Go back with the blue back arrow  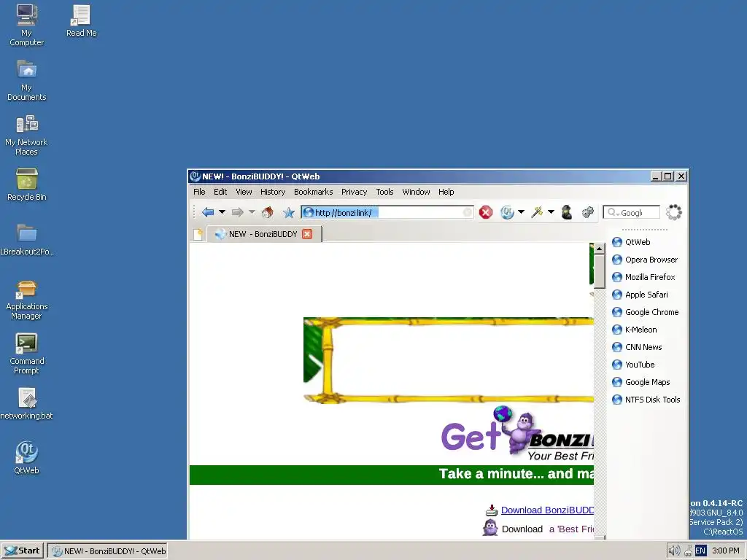coord(208,212)
